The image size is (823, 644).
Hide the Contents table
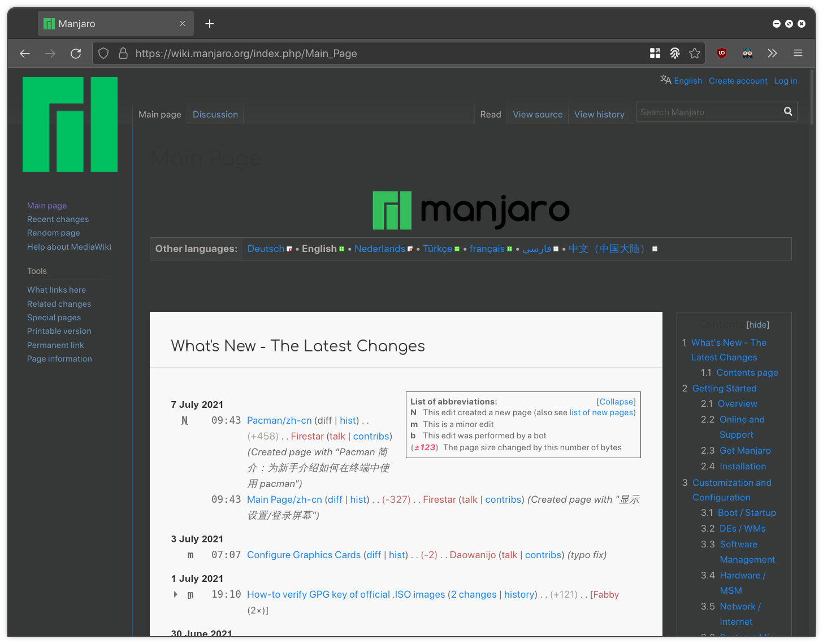[x=757, y=324]
